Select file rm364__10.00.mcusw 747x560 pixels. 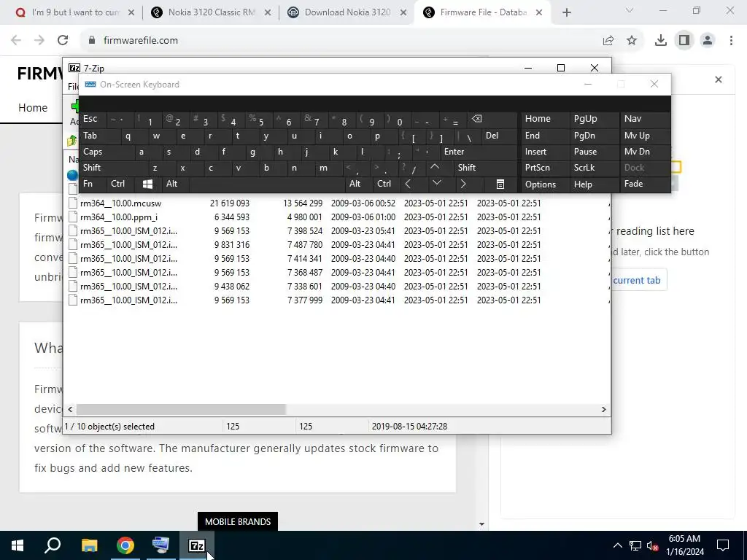[x=120, y=203]
